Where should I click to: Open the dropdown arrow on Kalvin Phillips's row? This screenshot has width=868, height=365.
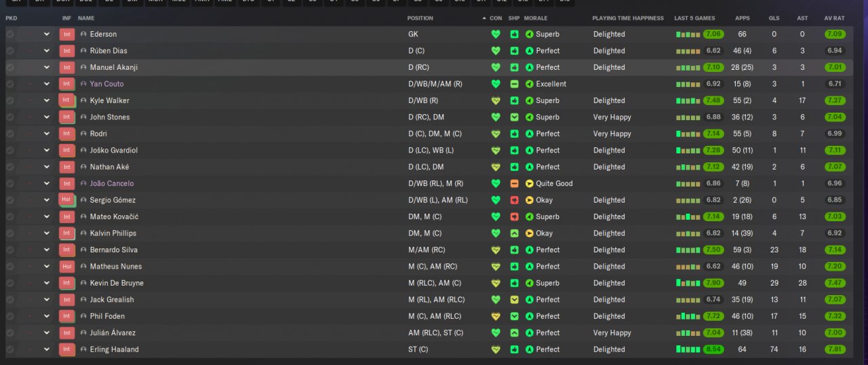[x=47, y=233]
